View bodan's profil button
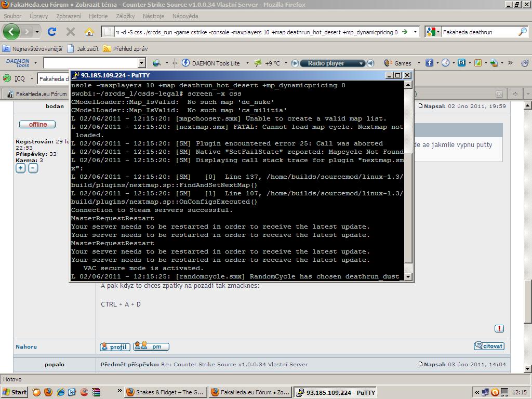Viewport: 532px width, 399px height. (x=115, y=347)
